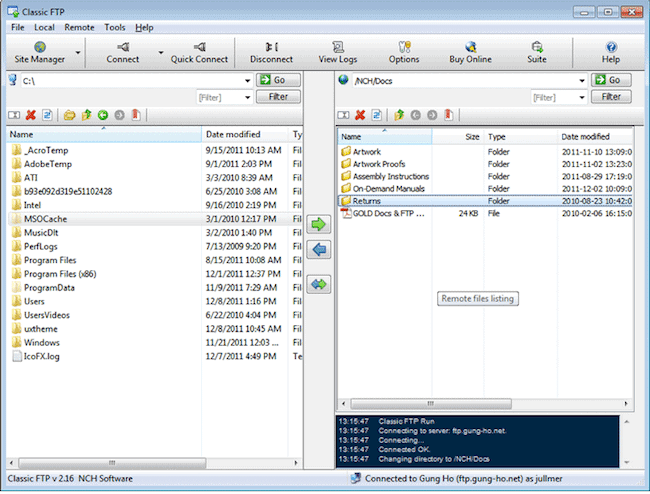Click the Help toolbar icon
Screen dimensions: 650x494
click(611, 53)
